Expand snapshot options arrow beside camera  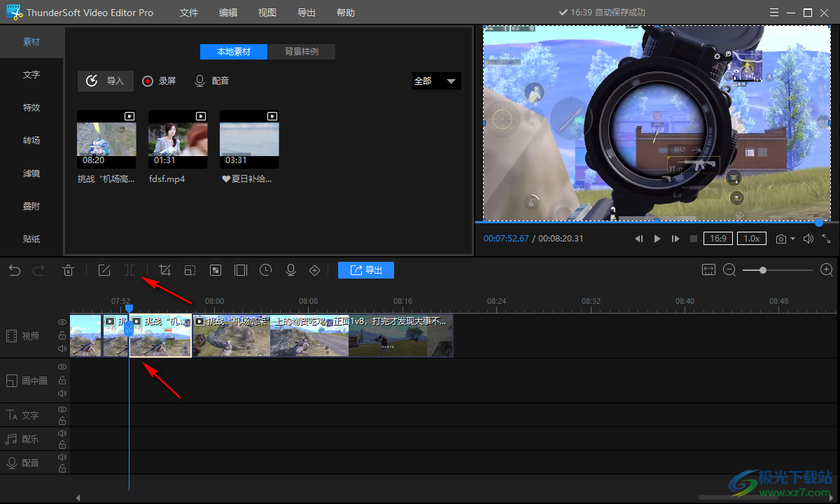793,239
